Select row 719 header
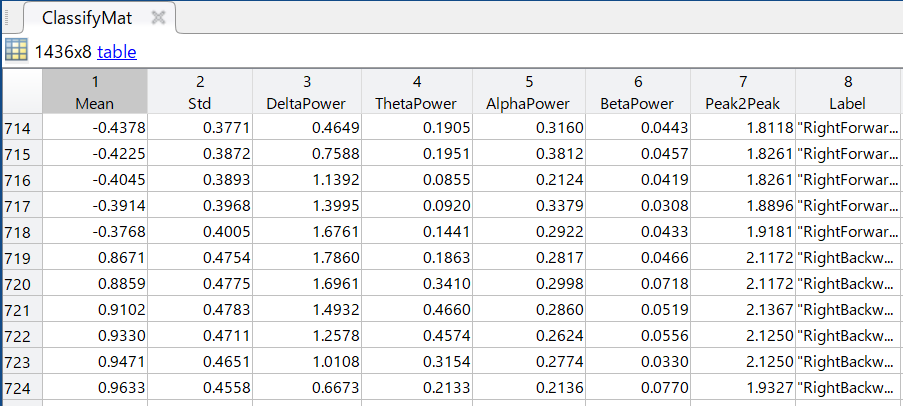Image resolution: width=903 pixels, height=406 pixels. (x=19, y=257)
